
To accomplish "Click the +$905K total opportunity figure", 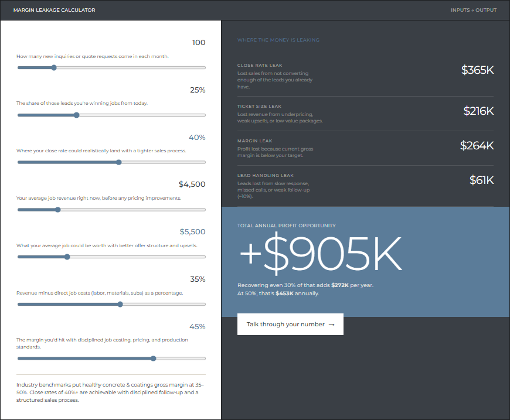I will click(x=321, y=254).
